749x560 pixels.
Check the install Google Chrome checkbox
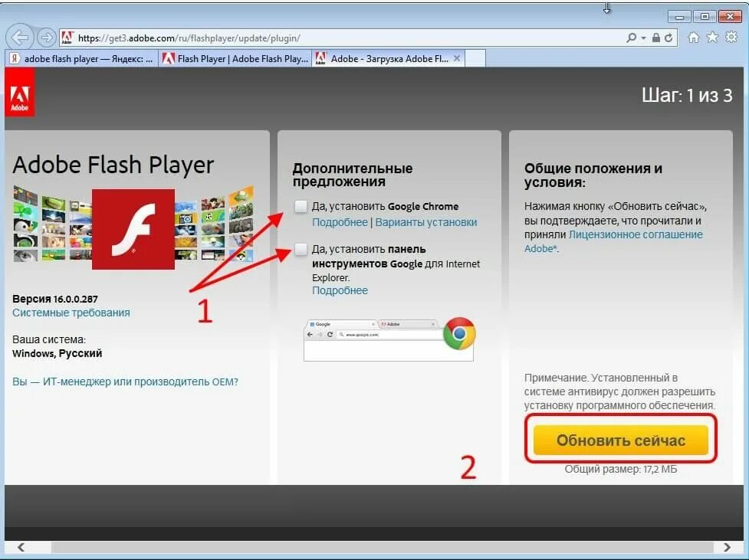[x=301, y=206]
